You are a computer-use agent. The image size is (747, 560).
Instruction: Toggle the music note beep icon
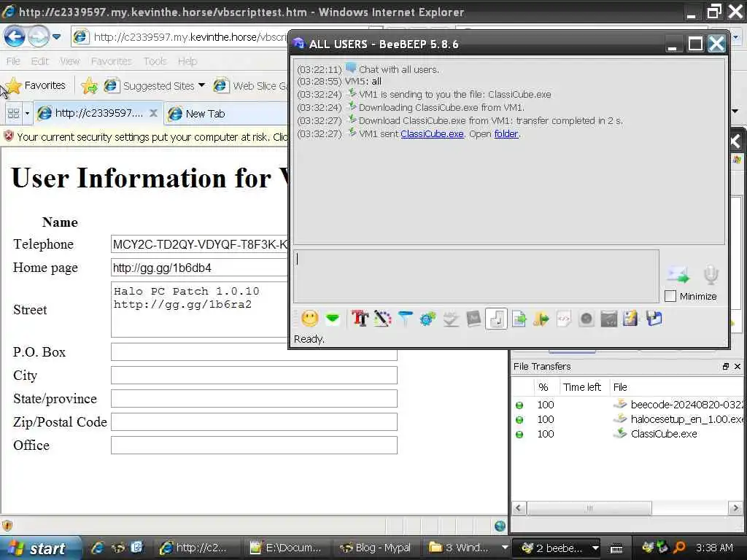496,319
